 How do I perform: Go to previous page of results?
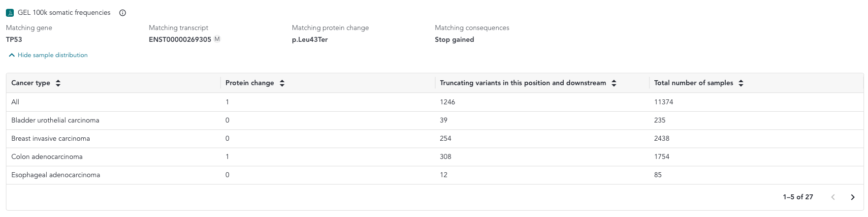tap(833, 197)
